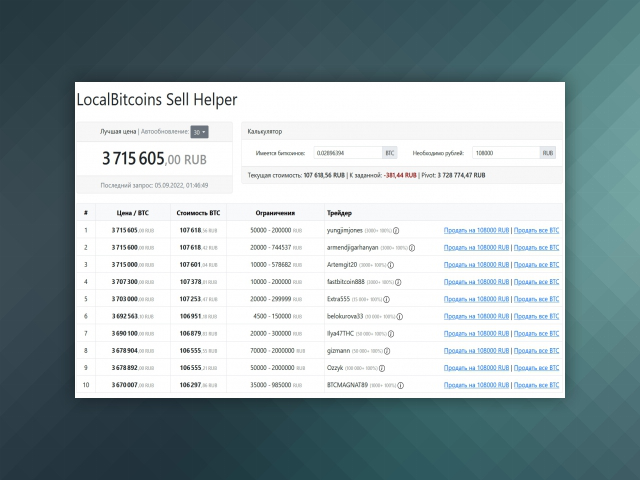
Task: Click the current value 107 618,56 RUB in the calculator
Action: 324,175
